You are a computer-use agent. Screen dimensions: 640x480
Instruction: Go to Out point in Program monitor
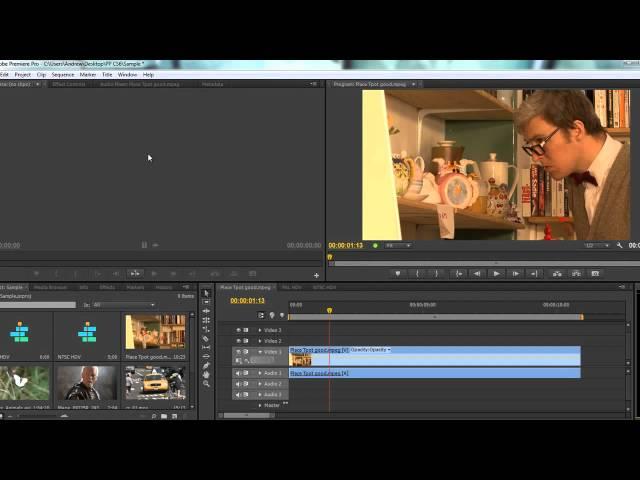[x=534, y=273]
